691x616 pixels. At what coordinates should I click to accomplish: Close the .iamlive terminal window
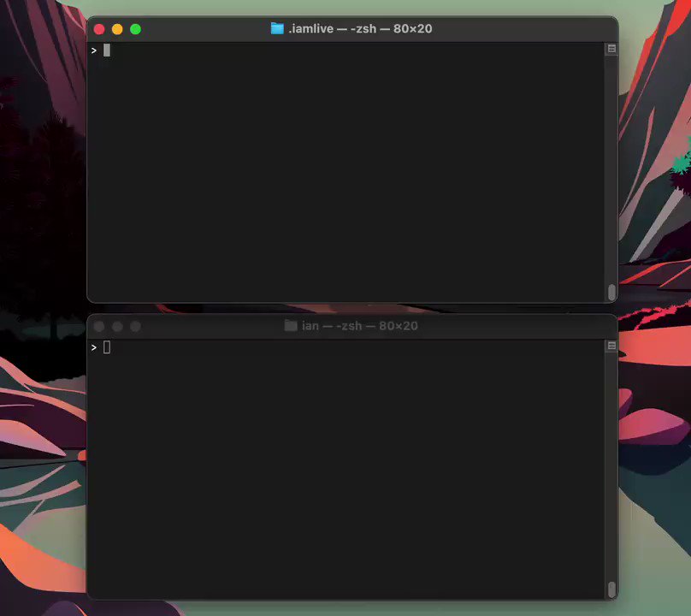pos(99,29)
